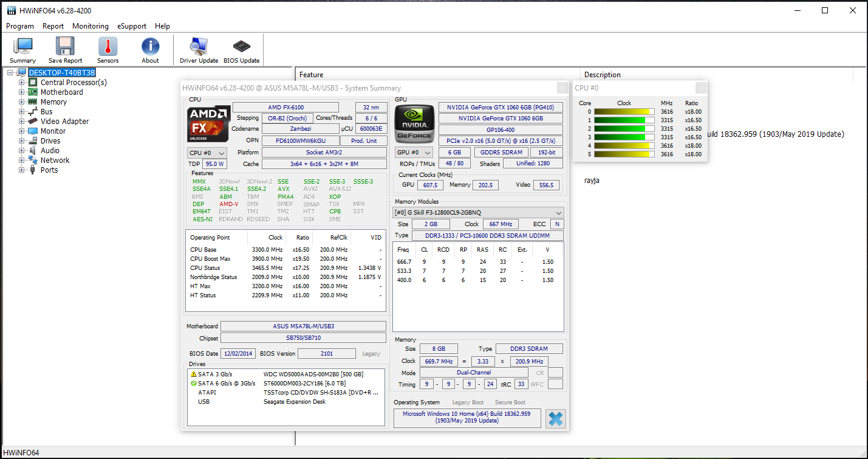The width and height of the screenshot is (868, 459).
Task: Expand the Ports tree node
Action: pyautogui.click(x=21, y=170)
